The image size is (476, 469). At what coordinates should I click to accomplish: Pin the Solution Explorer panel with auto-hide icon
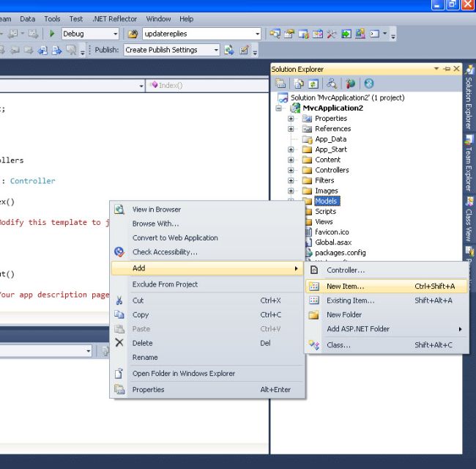(x=447, y=69)
